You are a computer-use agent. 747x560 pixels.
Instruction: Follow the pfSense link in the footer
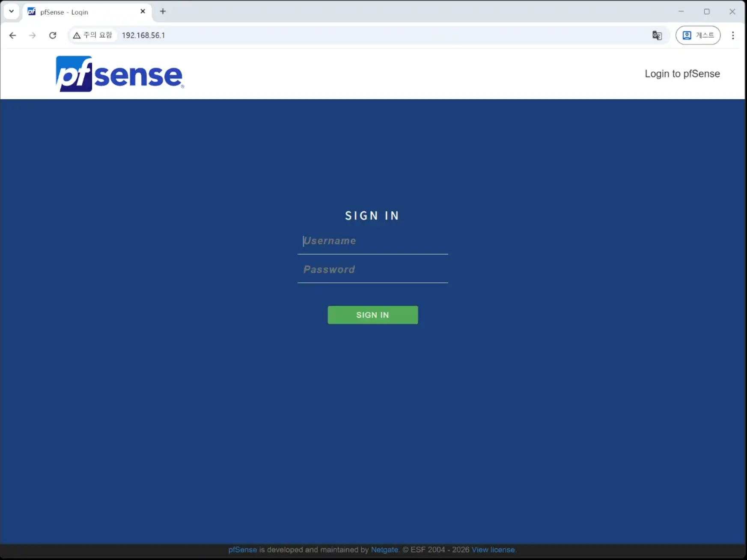(x=242, y=550)
